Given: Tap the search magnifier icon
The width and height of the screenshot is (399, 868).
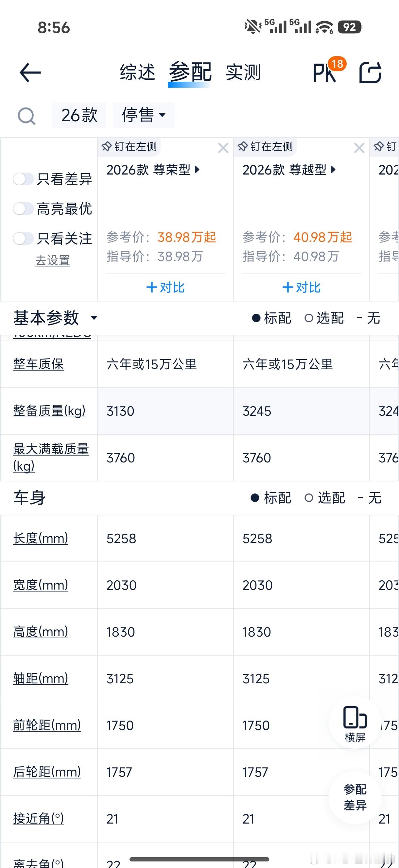Looking at the screenshot, I should click(x=26, y=116).
